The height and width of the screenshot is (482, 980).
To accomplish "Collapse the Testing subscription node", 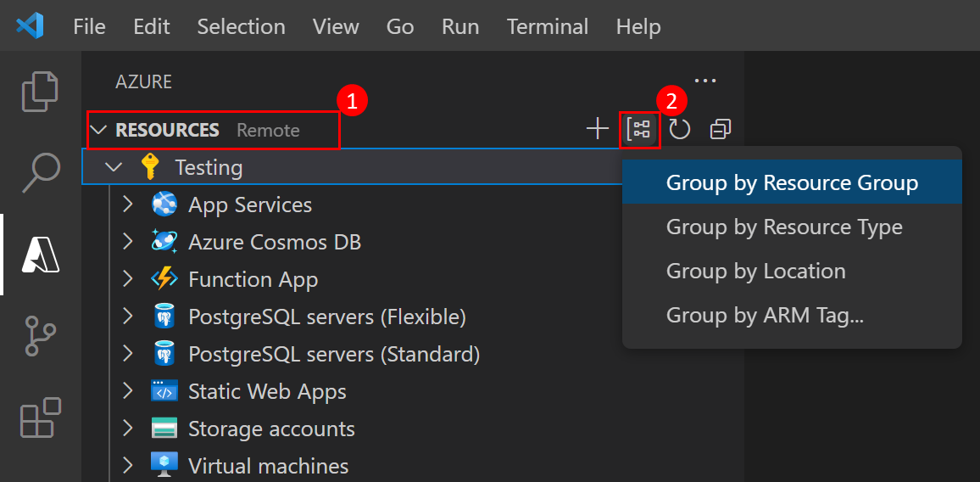I will tap(114, 167).
